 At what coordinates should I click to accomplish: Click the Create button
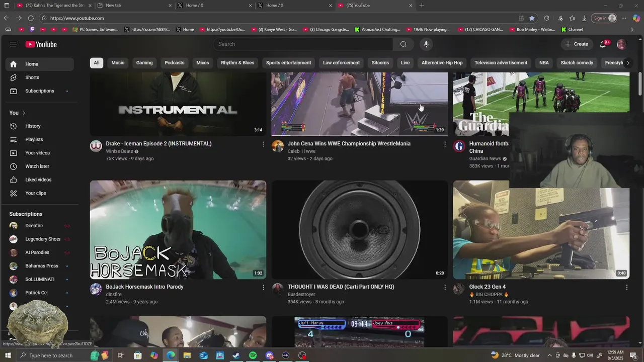click(x=577, y=44)
